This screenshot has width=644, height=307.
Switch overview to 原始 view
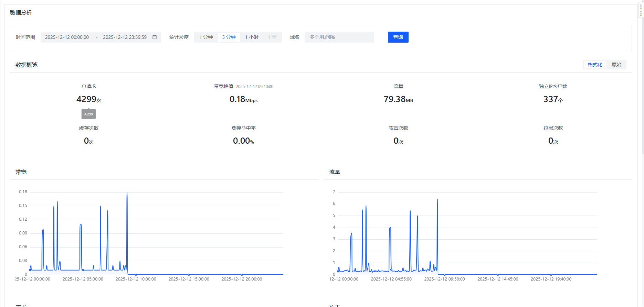click(616, 65)
